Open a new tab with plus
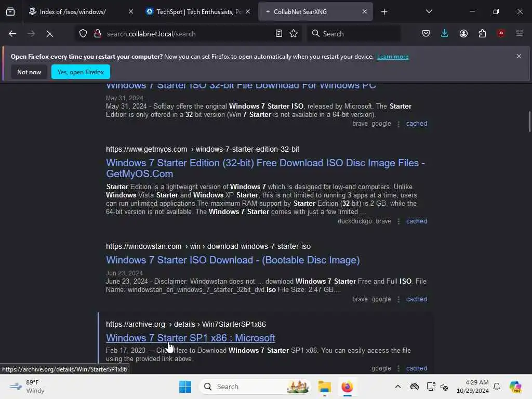532x399 pixels. (384, 12)
